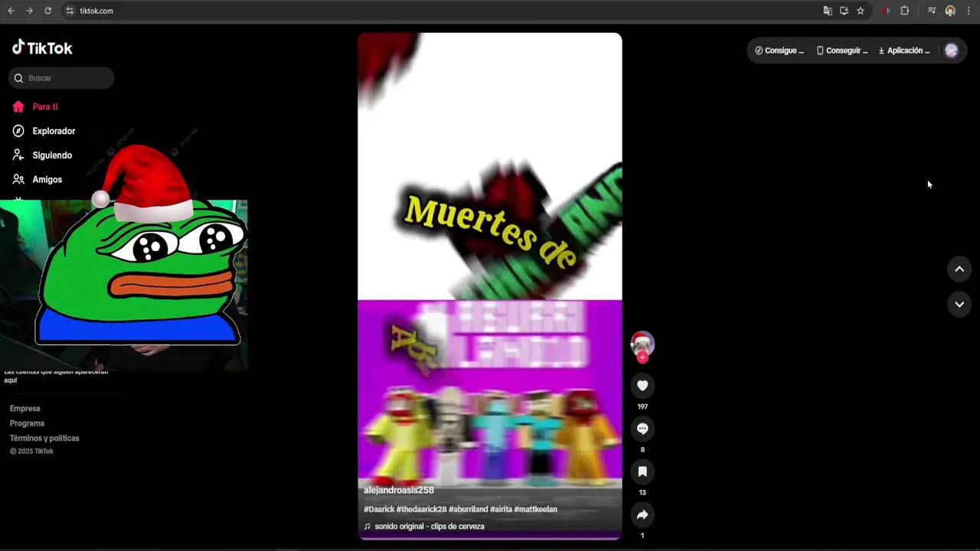Open the TikTok profile avatar menu

[x=951, y=51]
